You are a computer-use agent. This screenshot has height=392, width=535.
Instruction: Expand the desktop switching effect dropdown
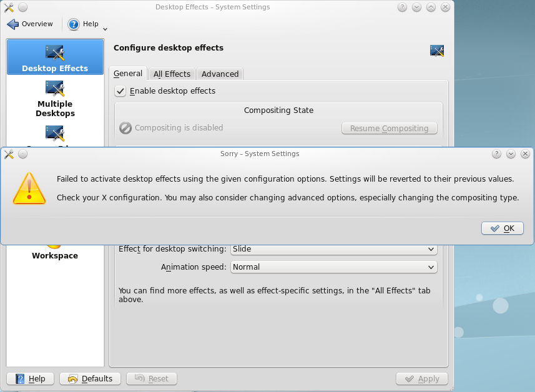pos(333,249)
